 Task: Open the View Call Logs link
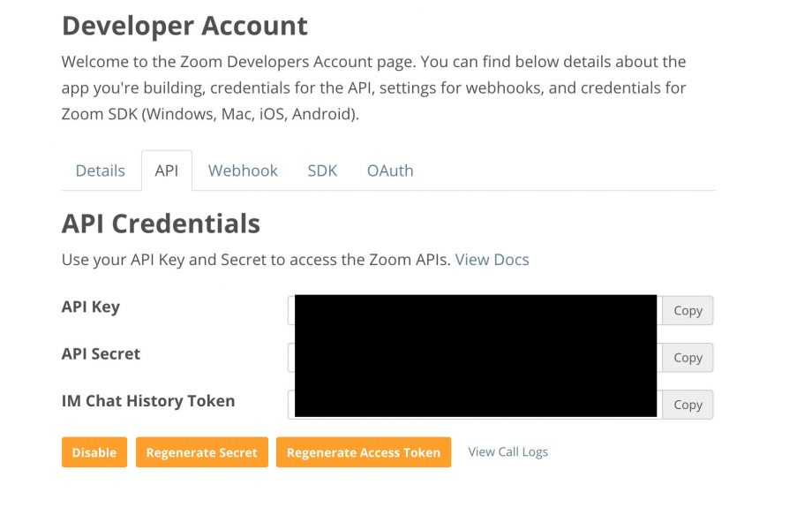508,452
